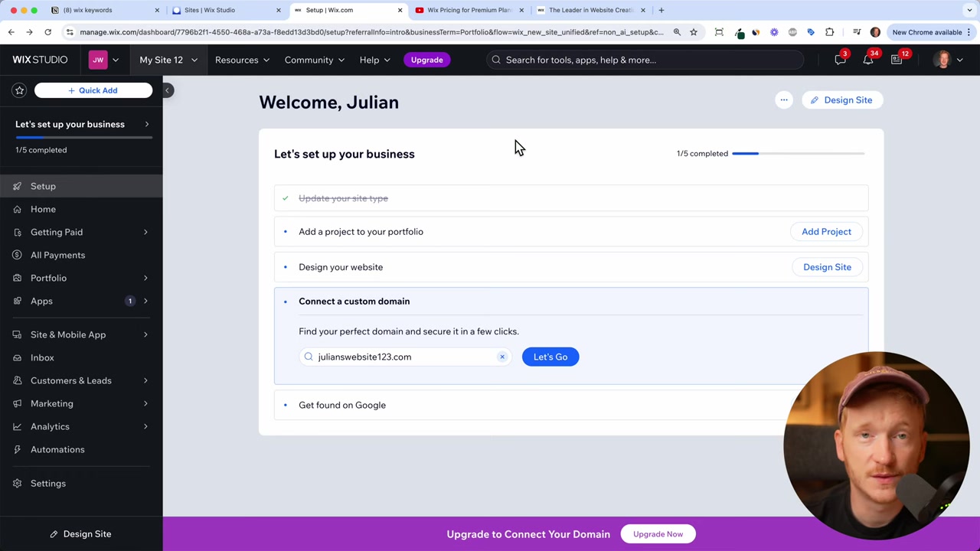Click the browser forward arrow

(x=29, y=32)
